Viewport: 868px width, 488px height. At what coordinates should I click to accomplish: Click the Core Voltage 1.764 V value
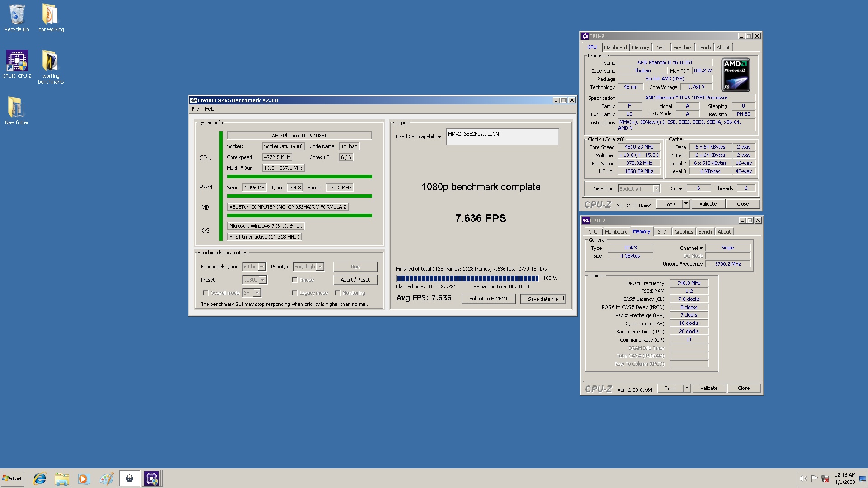coord(696,87)
